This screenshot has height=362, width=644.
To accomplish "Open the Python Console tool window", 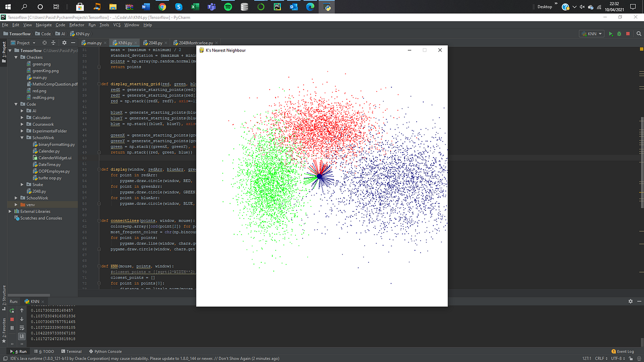I will (x=105, y=351).
